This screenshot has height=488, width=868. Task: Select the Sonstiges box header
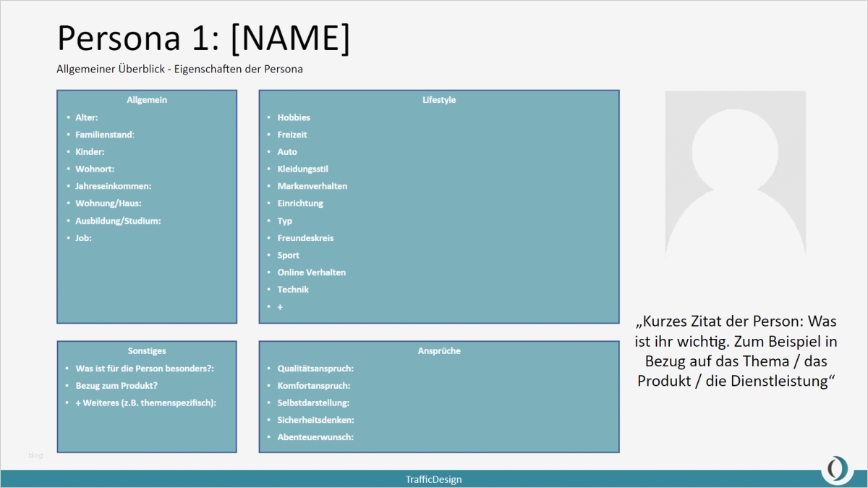point(147,351)
